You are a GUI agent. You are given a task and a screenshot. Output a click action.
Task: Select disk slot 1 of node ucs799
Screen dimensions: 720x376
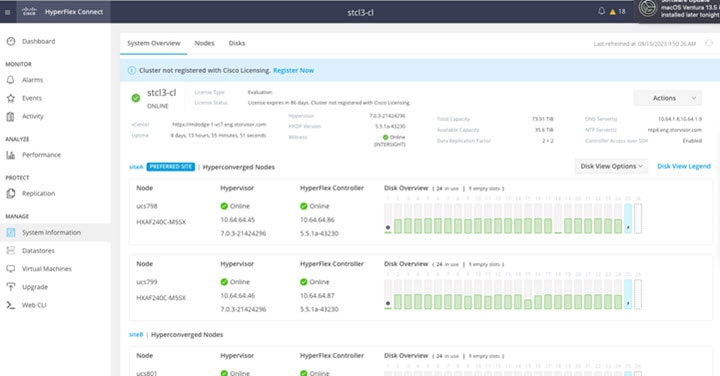pos(388,294)
